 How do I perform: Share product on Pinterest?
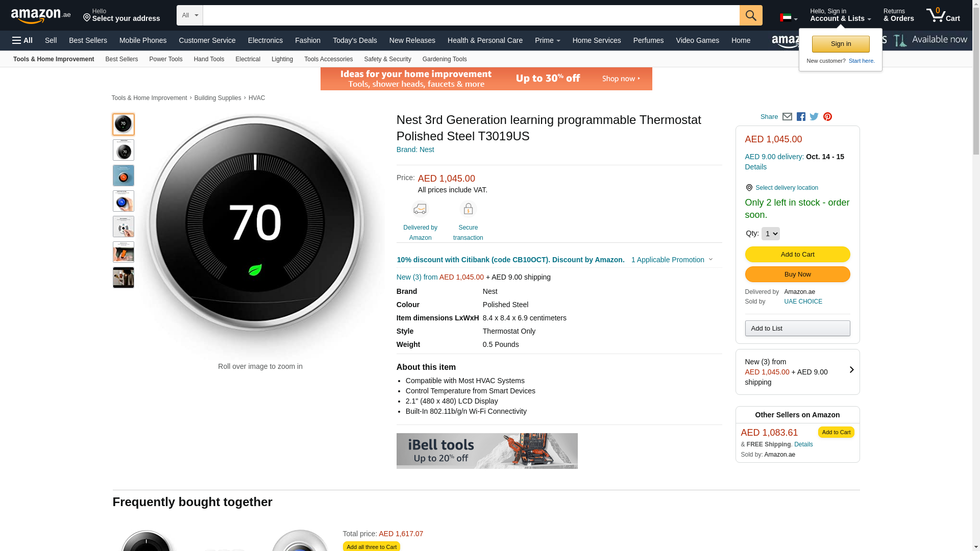[x=827, y=117]
